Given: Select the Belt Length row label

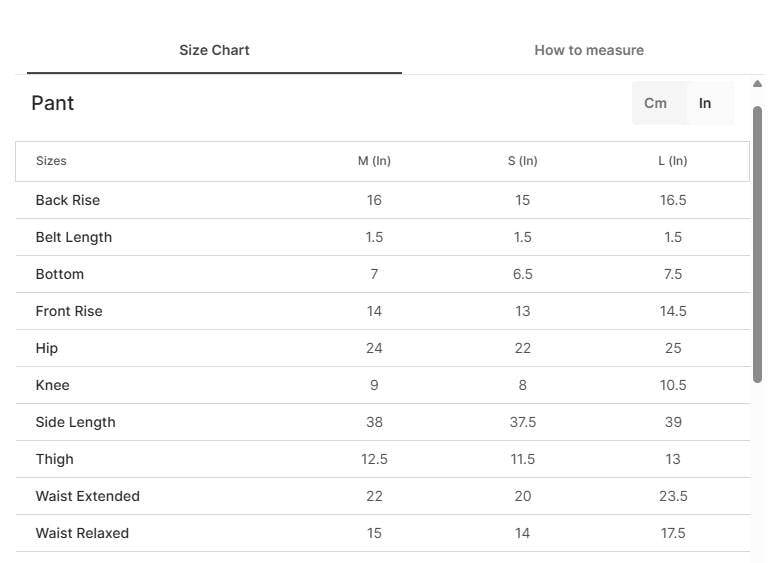Looking at the screenshot, I should click(74, 237).
